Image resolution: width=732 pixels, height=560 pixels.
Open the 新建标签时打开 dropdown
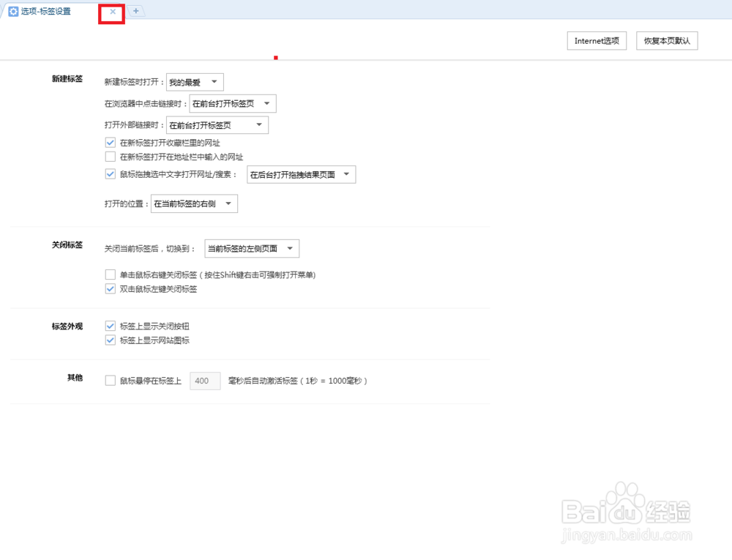[x=194, y=81]
